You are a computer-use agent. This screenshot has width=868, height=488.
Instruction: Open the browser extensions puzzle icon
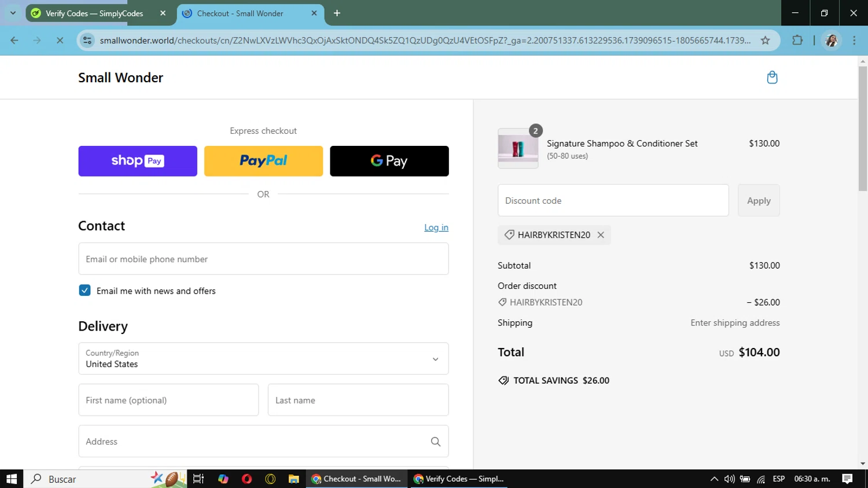[797, 41]
